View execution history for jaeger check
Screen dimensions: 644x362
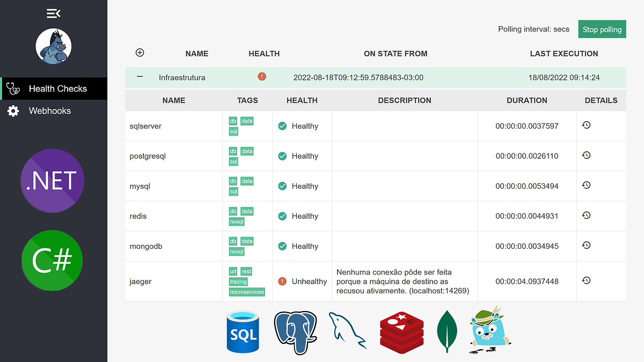pyautogui.click(x=586, y=280)
